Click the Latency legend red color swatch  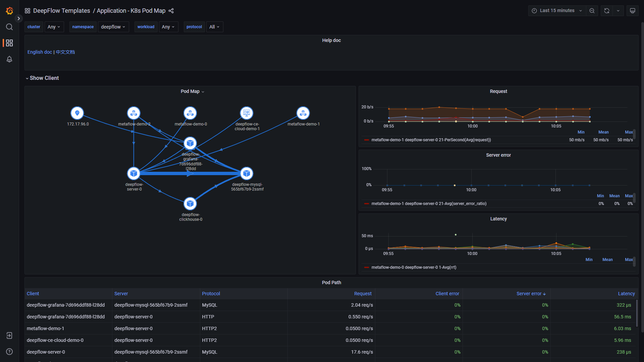367,267
